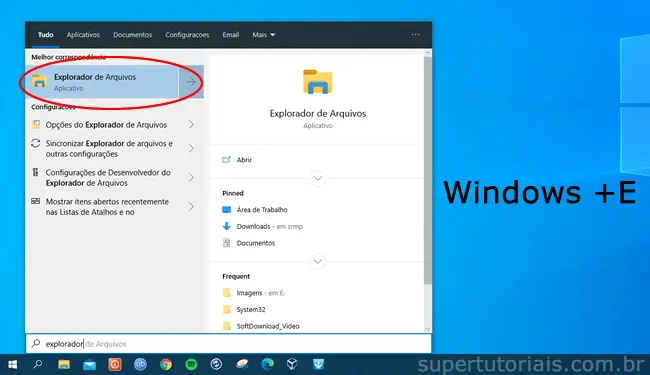This screenshot has height=375, width=650.
Task: Click the Mail app taskbar icon
Action: click(89, 365)
